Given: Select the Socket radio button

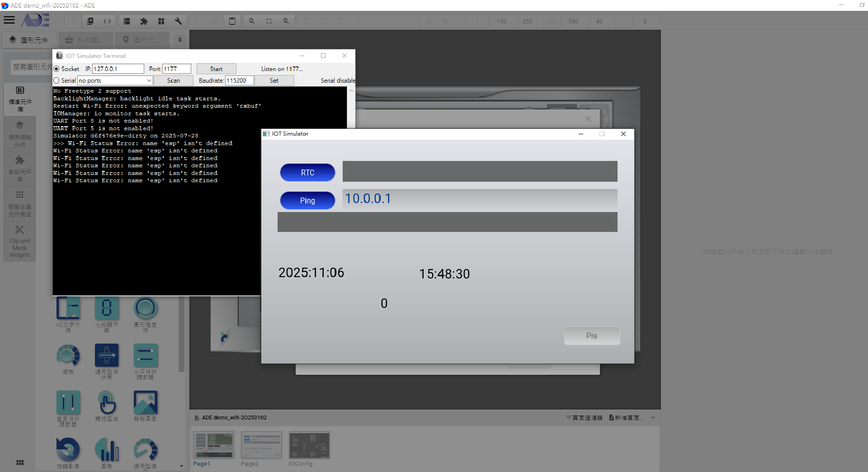Looking at the screenshot, I should [x=57, y=69].
